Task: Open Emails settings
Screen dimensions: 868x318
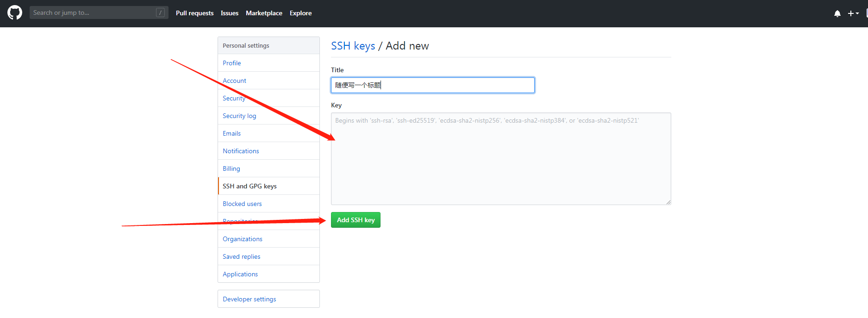Action: (269, 133)
